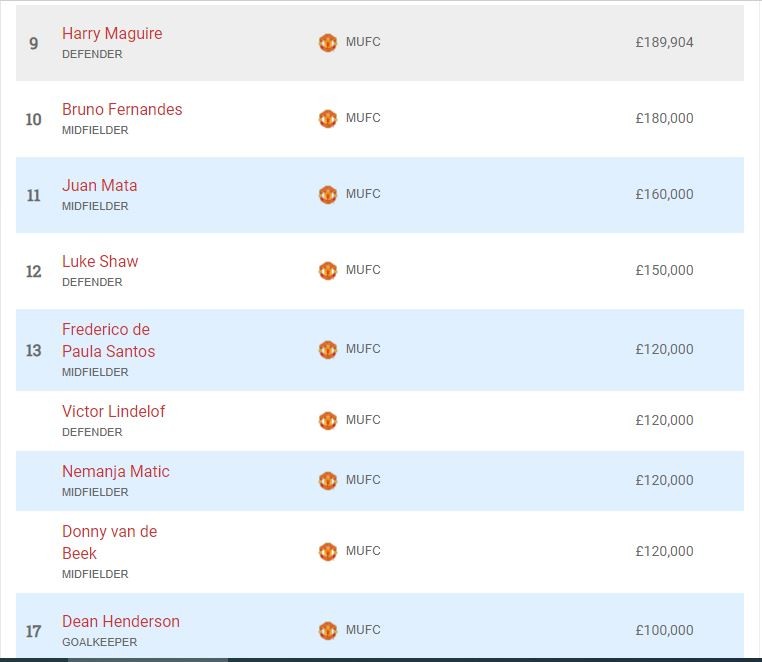This screenshot has width=762, height=662.
Task: Open the Frederico de Paula Santos link
Action: click(x=108, y=340)
